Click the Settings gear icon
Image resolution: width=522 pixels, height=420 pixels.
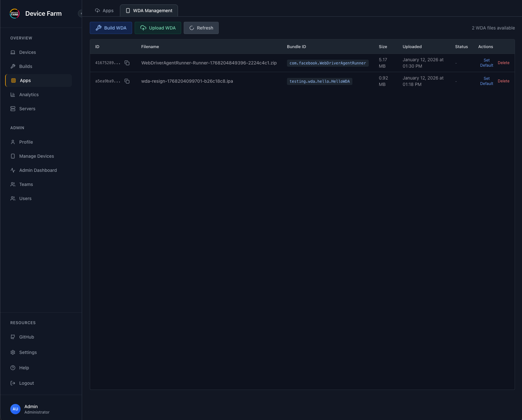(13, 352)
